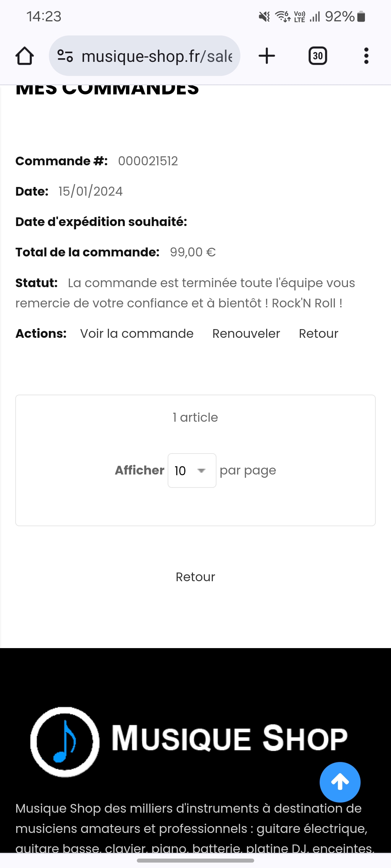Viewport: 391px width, 868px height.
Task: Tap the musique-shop.fr URL address field
Action: [156, 56]
